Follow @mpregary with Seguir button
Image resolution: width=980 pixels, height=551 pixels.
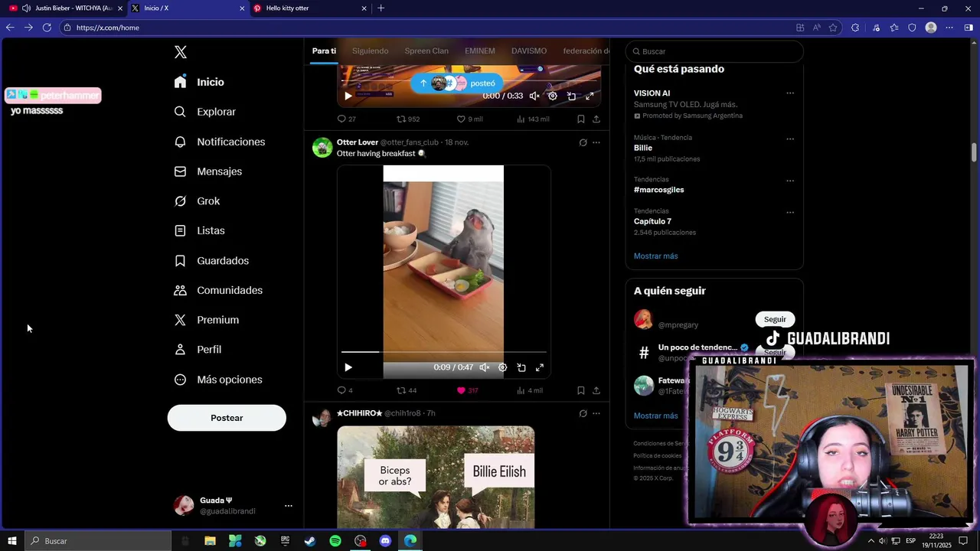(x=775, y=319)
